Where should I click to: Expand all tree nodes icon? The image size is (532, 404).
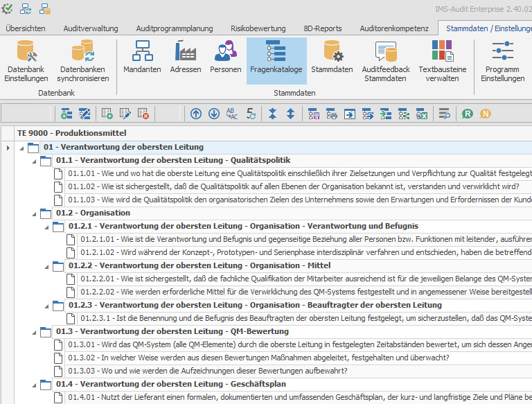290,114
